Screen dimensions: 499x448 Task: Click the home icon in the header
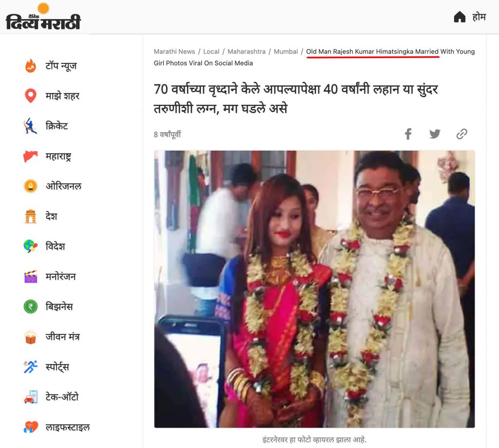pyautogui.click(x=460, y=17)
